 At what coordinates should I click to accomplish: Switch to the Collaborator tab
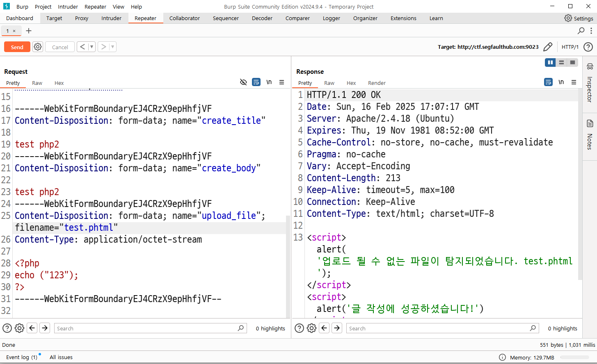coord(185,18)
